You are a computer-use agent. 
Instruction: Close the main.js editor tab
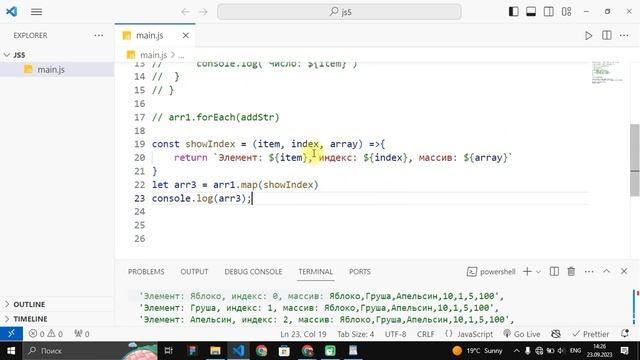186,36
